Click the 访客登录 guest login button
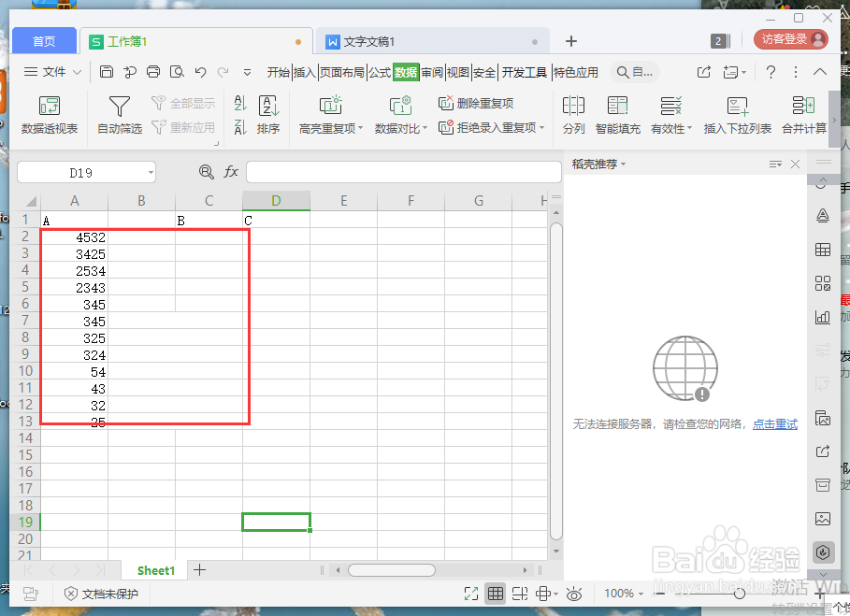Viewport: 850px width, 616px height. pos(784,41)
